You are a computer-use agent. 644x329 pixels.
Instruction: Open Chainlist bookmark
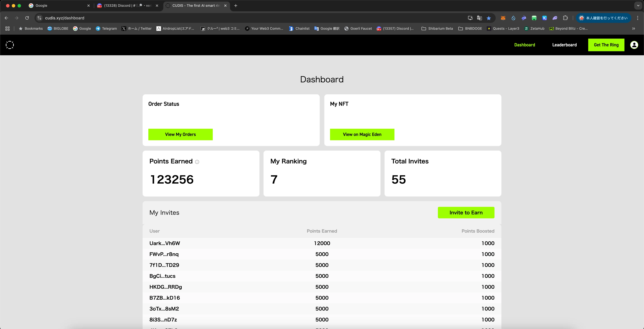click(x=299, y=28)
